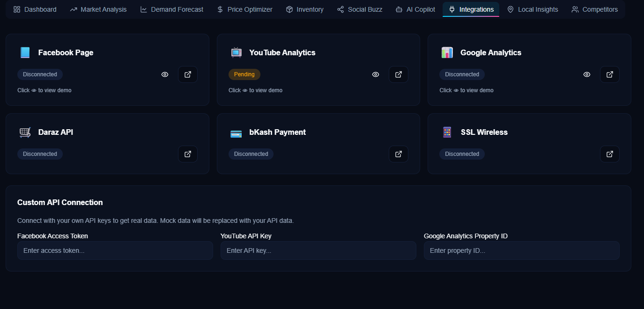Open the Dashboard tab

click(35, 9)
